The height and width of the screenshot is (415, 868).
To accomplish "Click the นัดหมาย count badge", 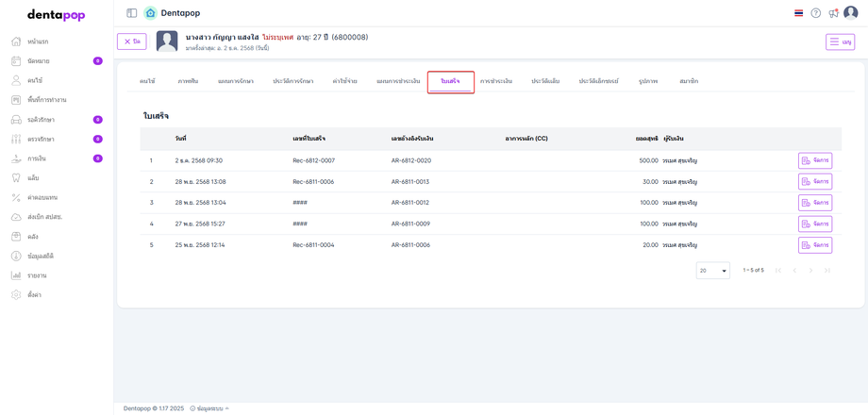I will pyautogui.click(x=97, y=61).
